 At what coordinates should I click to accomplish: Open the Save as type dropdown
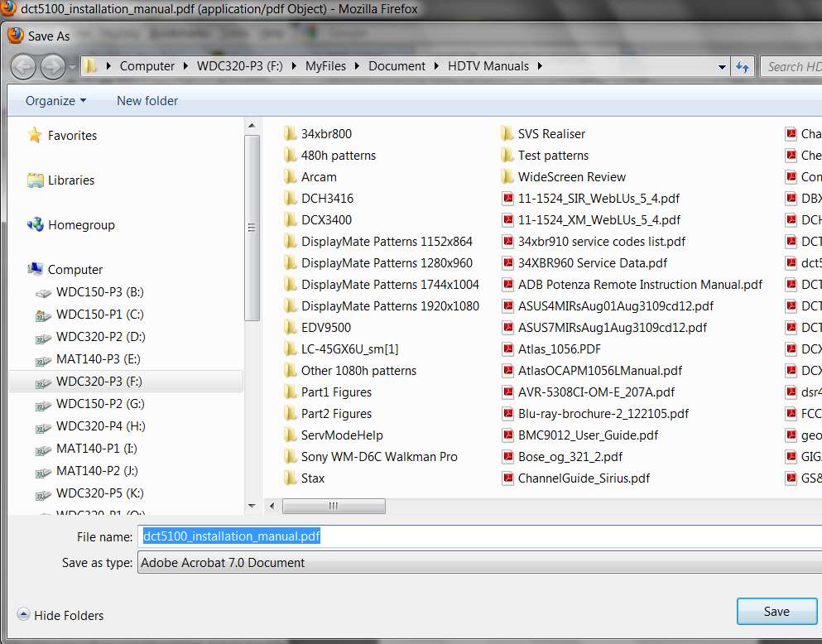[479, 562]
